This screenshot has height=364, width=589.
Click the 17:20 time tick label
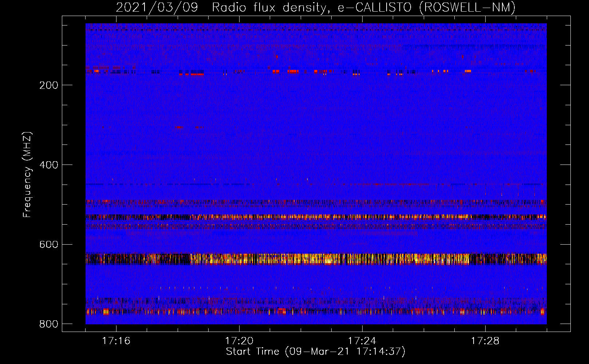[x=239, y=341]
